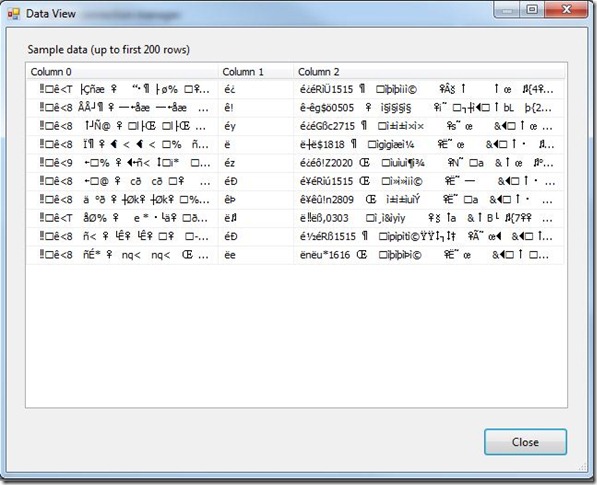Select the Column 2 header
The height and width of the screenshot is (485, 597).
pos(429,72)
